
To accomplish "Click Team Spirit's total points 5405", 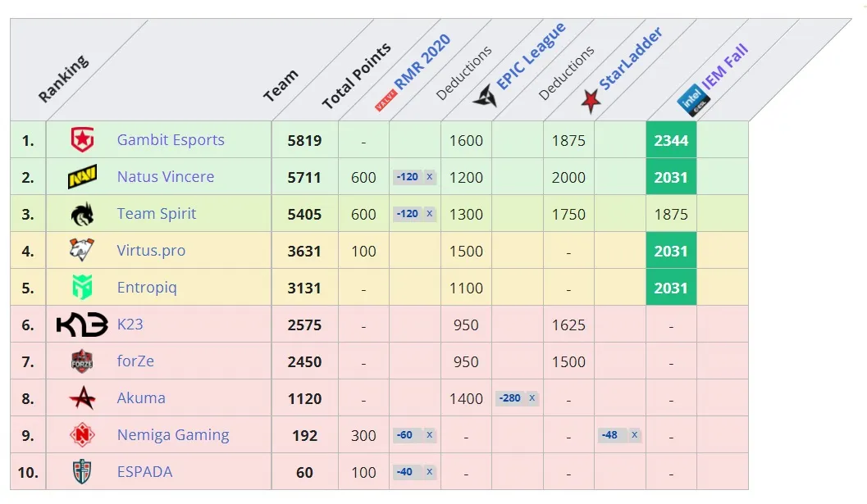I will (x=304, y=215).
